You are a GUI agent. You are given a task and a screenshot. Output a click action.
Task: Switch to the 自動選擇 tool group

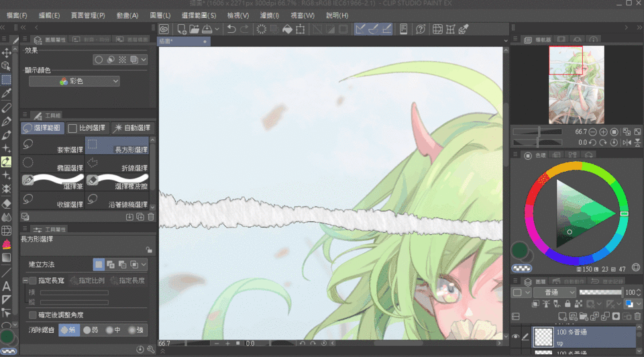pyautogui.click(x=131, y=127)
